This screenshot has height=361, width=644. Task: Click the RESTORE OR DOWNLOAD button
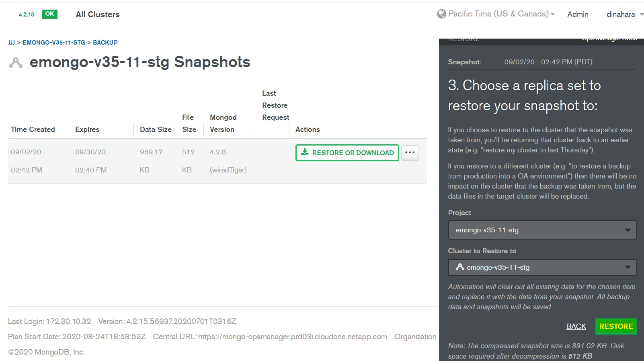[347, 153]
